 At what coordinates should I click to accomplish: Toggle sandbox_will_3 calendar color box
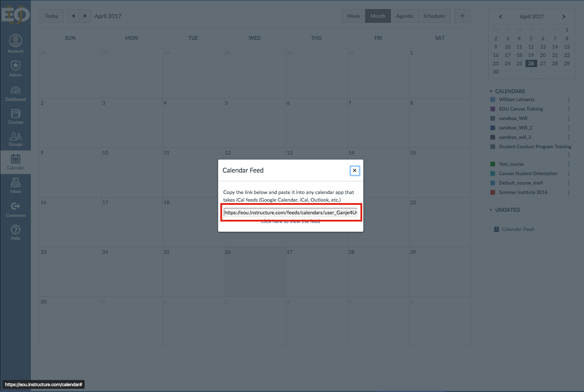coord(493,137)
